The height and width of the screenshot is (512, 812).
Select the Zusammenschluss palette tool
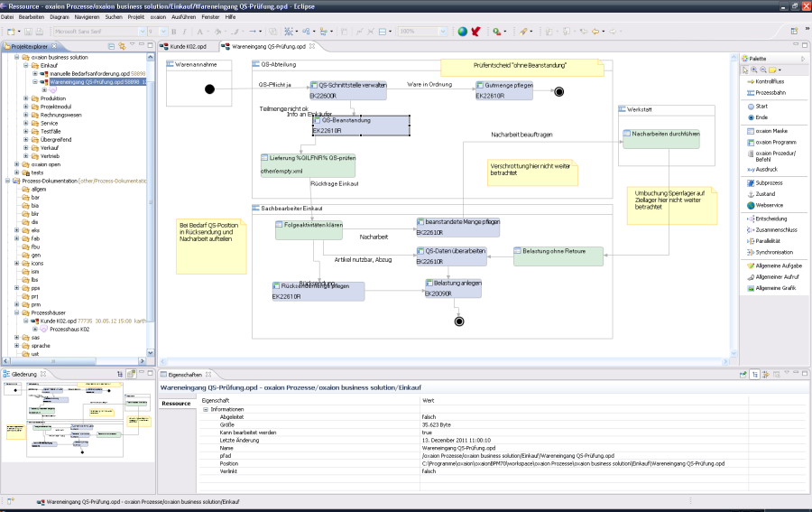tap(772, 229)
